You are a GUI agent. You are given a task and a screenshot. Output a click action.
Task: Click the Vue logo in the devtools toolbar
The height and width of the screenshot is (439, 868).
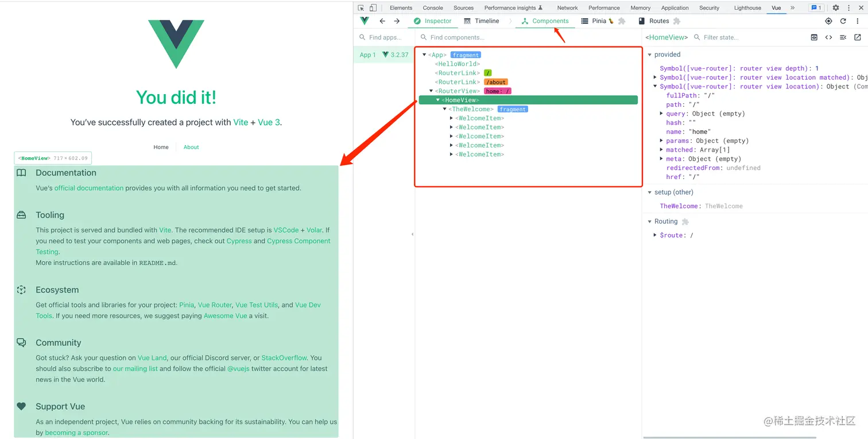364,21
